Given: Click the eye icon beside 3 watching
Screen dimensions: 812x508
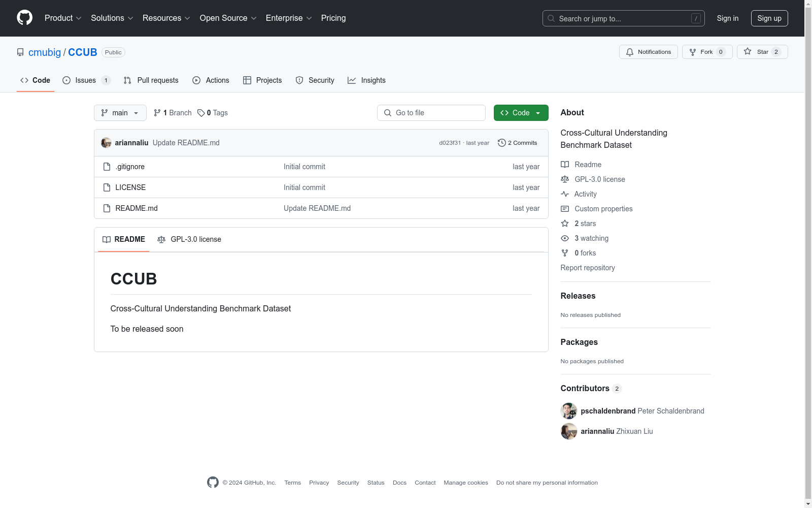Looking at the screenshot, I should coord(565,238).
